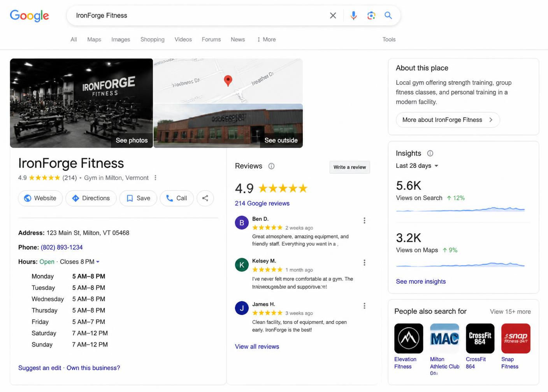
Task: Open more options next to Gym in Milton, Vermont
Action: (x=155, y=178)
